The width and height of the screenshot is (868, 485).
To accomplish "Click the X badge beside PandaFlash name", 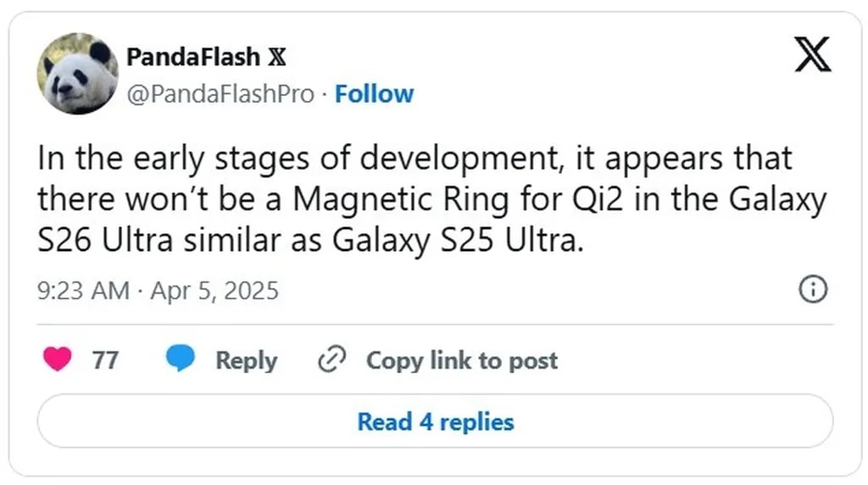I will [x=276, y=58].
